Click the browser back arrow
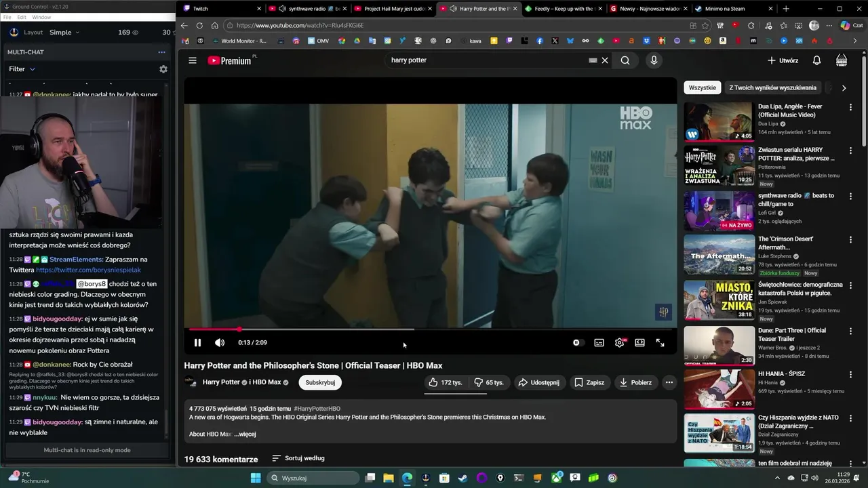Image resolution: width=868 pixels, height=488 pixels. coord(184,25)
